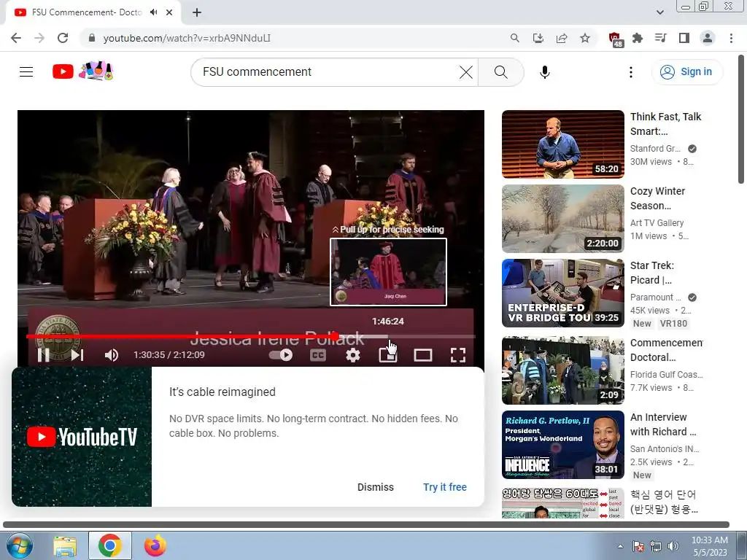The width and height of the screenshot is (747, 560).
Task: Click Chrome taskbar button
Action: 110,546
